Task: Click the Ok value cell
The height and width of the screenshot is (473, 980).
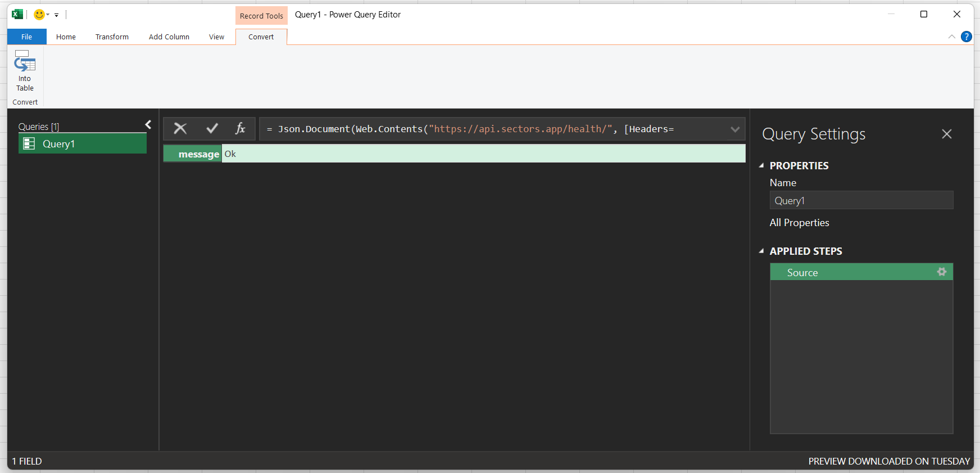Action: point(484,154)
